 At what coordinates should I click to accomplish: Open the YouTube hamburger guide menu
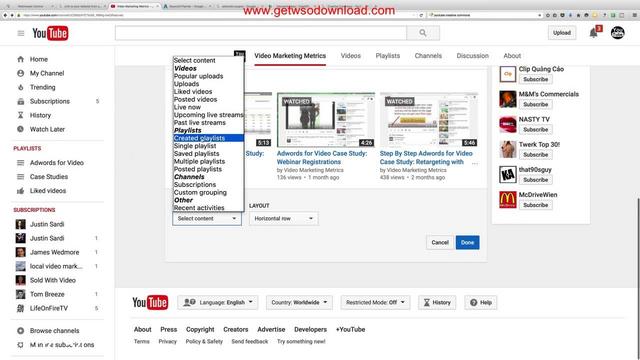point(21,33)
